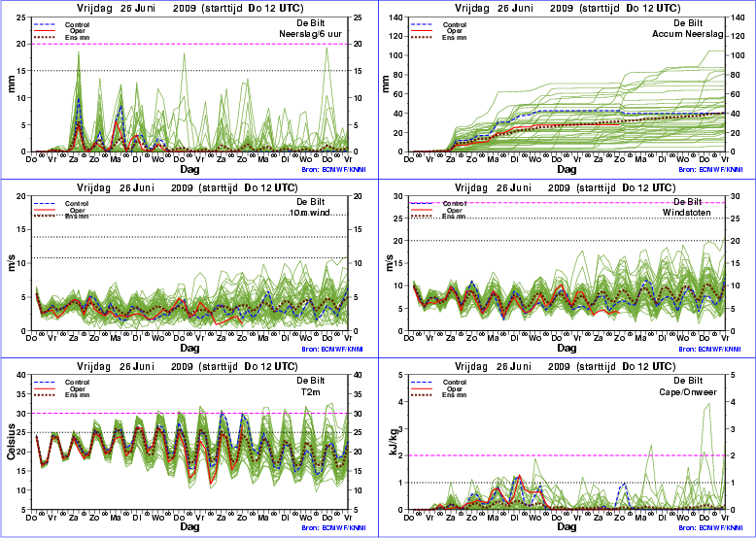Click 'Dag' axis label under Cape/Onweer chart
The image size is (756, 538).
tap(567, 526)
